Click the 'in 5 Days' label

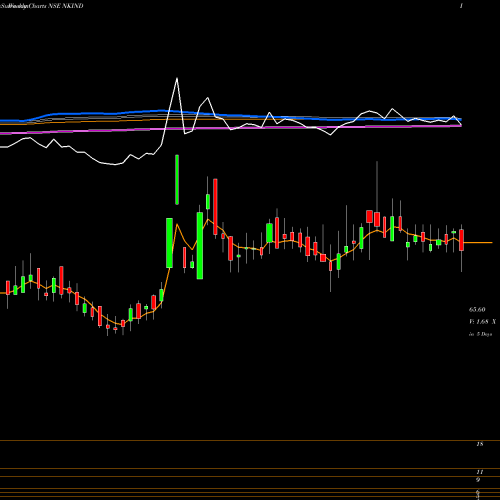tap(480, 334)
